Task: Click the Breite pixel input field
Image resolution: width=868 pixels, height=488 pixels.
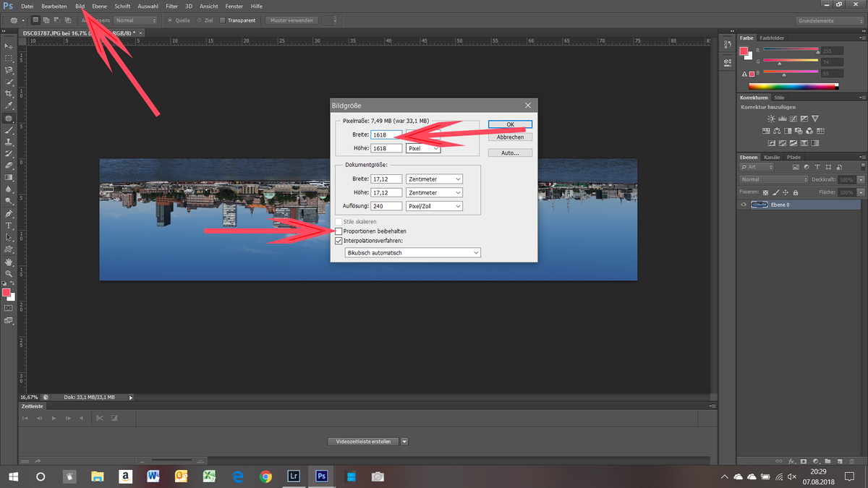Action: pyautogui.click(x=386, y=134)
